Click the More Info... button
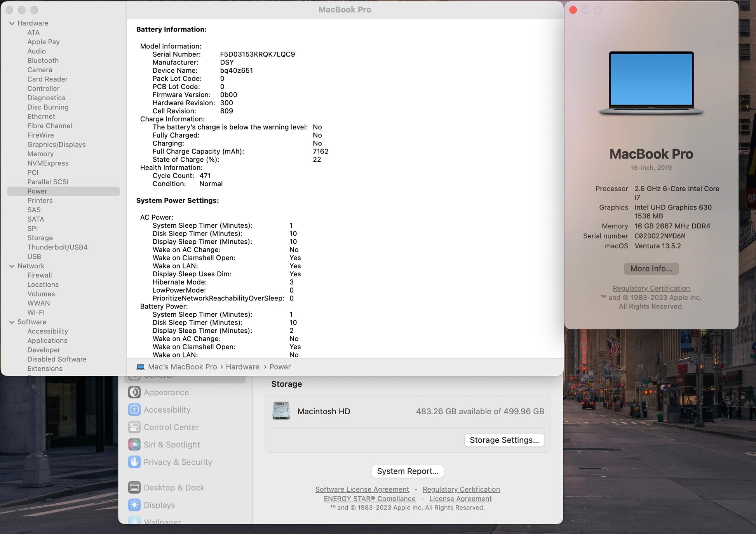Screen dimensions: 756x534 point(651,269)
